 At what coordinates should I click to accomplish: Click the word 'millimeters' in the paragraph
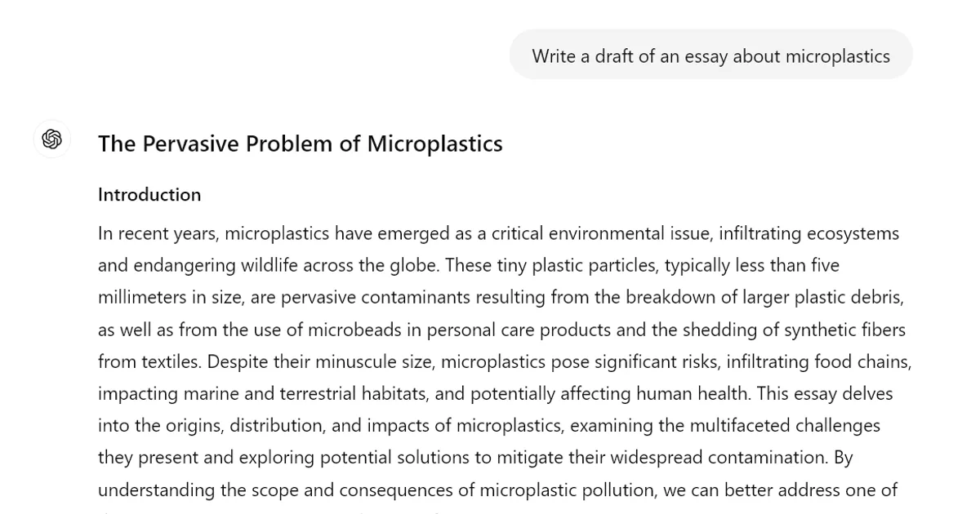pos(142,298)
